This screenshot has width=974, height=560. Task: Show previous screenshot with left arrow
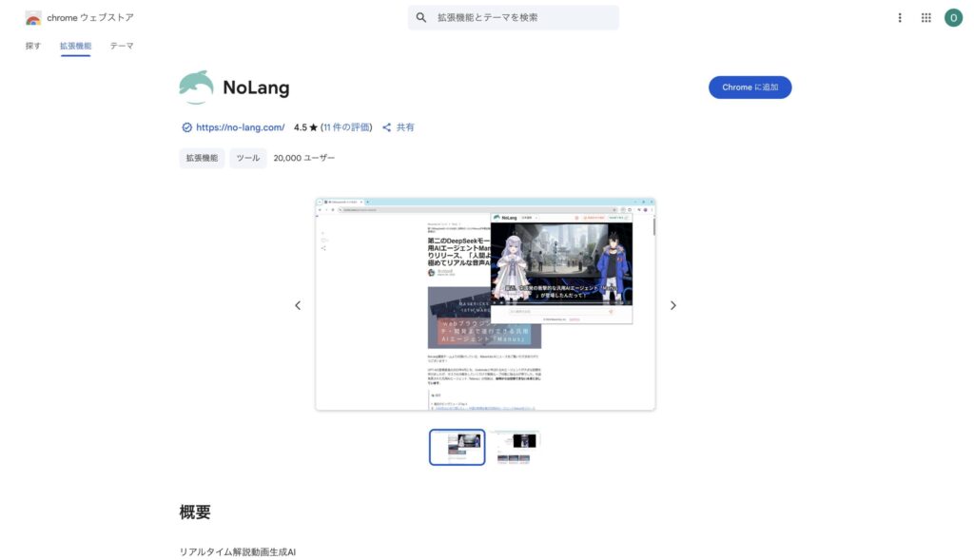tap(298, 305)
